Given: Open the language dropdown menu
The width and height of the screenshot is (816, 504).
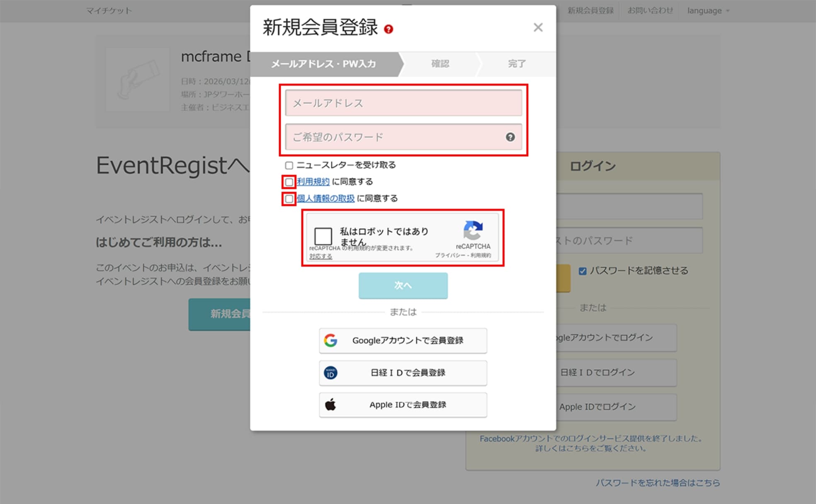Looking at the screenshot, I should (x=708, y=11).
